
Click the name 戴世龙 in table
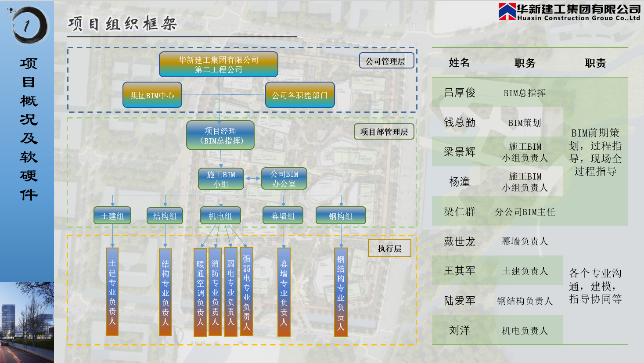(460, 241)
